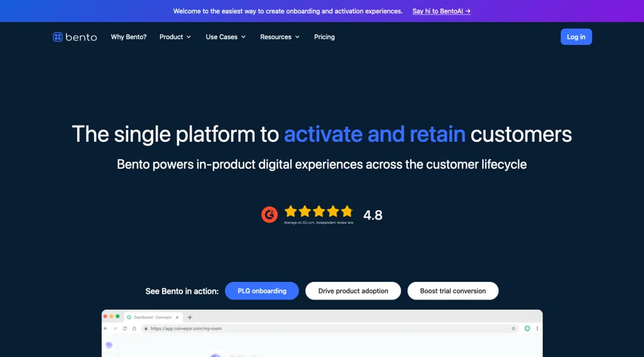Expand the Product dropdown menu
Viewport: 644px width, 357px height.
click(175, 37)
